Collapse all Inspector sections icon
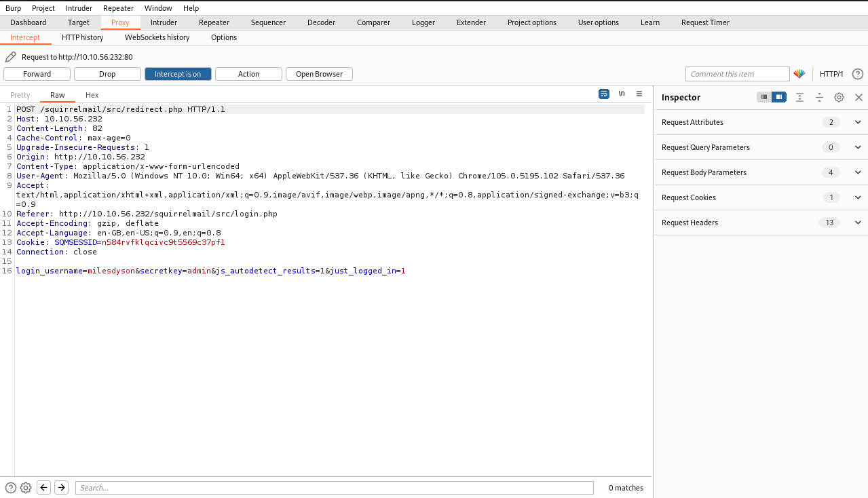Screen dimensions: 868x498 pyautogui.click(x=819, y=97)
